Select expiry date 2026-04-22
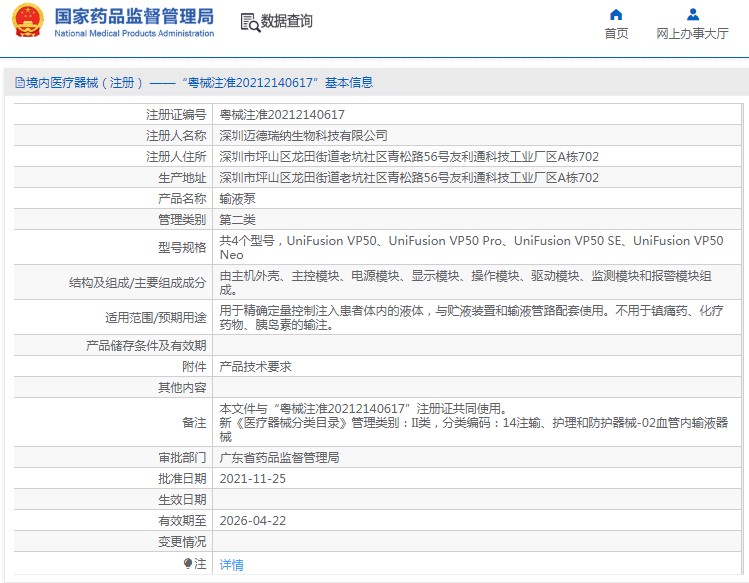The image size is (749, 583). click(x=253, y=521)
